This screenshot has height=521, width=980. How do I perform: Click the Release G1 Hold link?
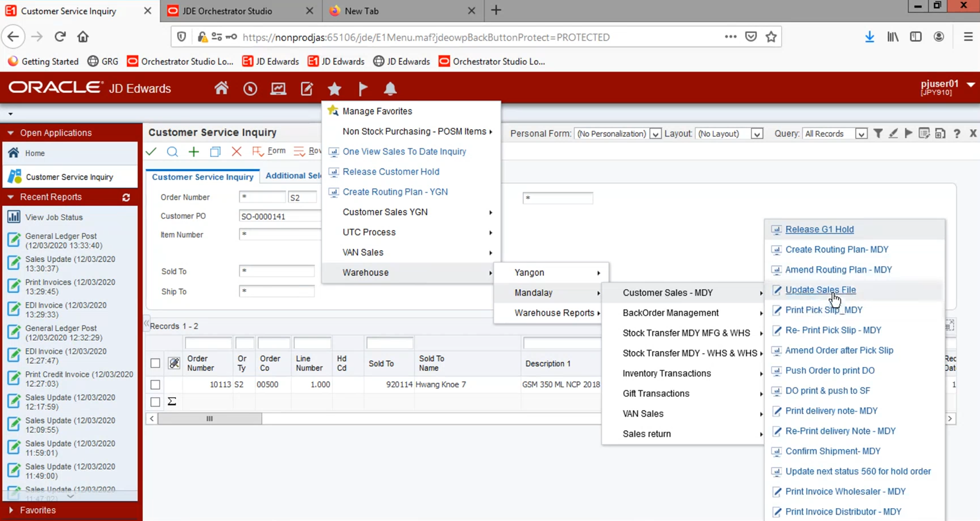click(819, 229)
